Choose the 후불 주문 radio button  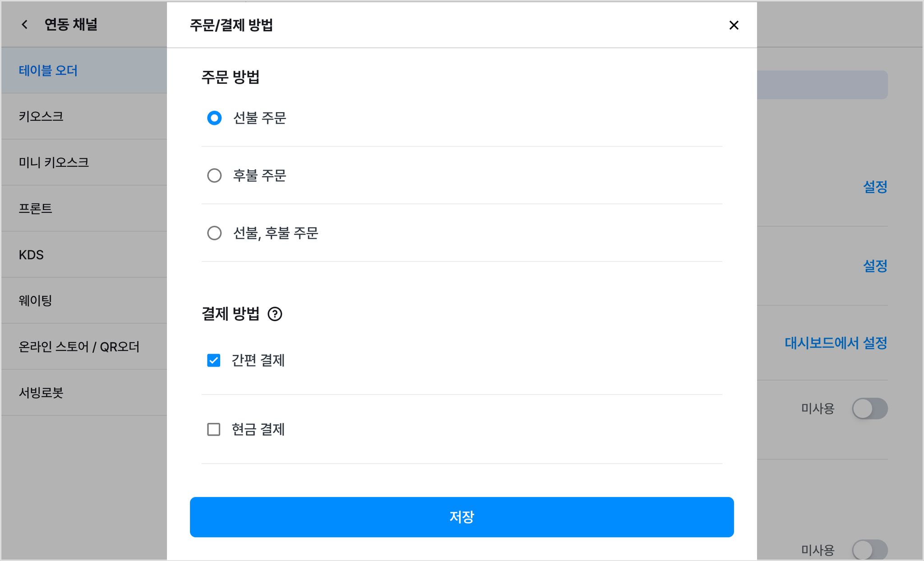pos(214,175)
